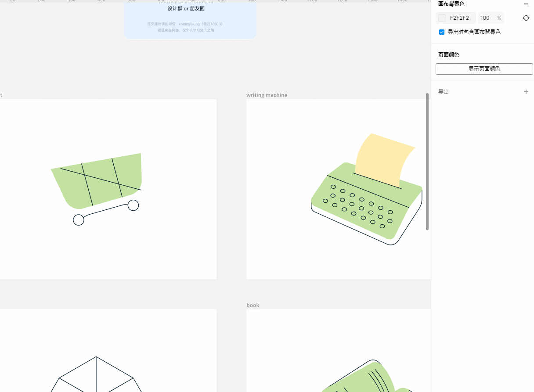The image size is (534, 392).
Task: Click the circular refresh icon beside opacity
Action: coord(526,18)
